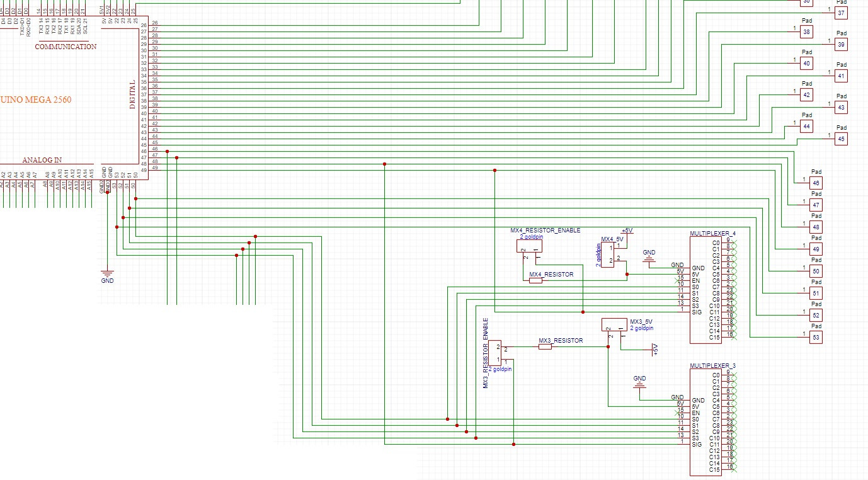The image size is (868, 480).
Task: Click the +5V supply symbol above MX4_5V
Action: point(625,233)
